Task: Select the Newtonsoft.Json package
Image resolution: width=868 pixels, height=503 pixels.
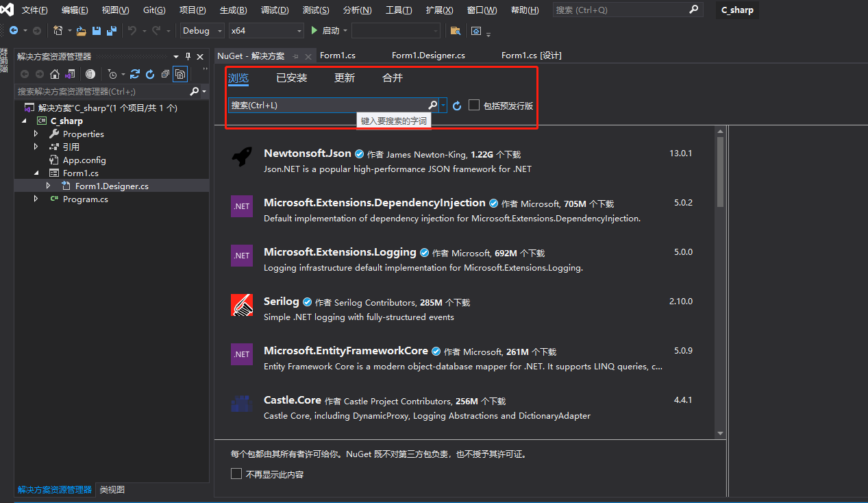Action: point(307,154)
